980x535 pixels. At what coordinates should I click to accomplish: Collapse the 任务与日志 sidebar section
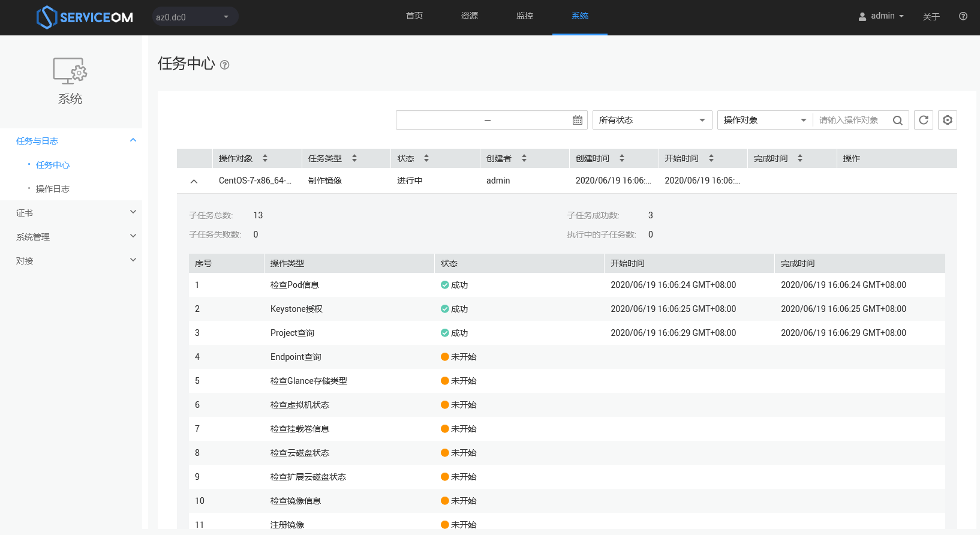point(133,140)
